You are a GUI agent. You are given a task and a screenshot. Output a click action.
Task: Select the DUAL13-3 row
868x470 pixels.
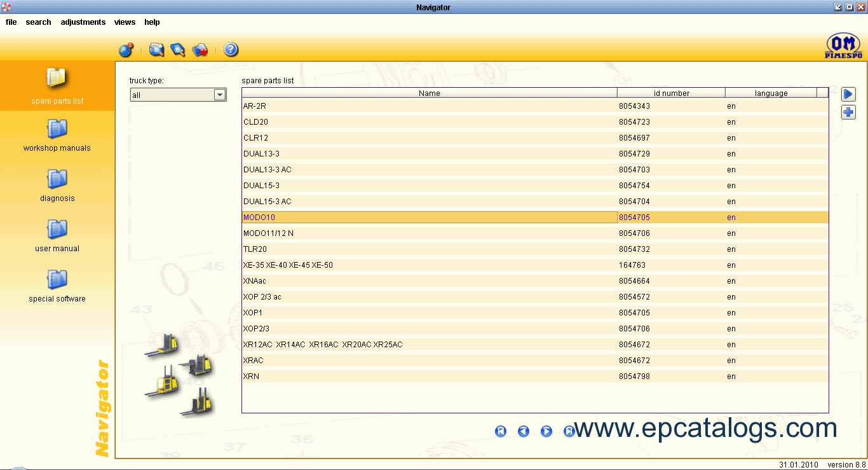click(535, 154)
